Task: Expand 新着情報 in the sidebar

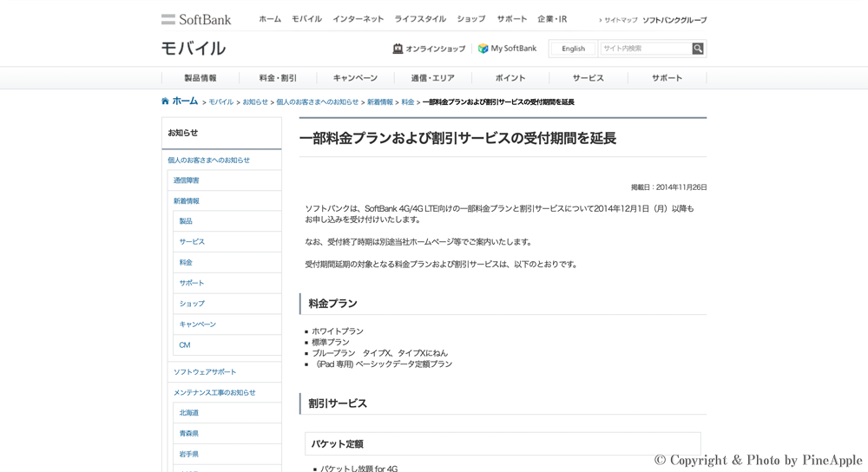Action: click(187, 201)
